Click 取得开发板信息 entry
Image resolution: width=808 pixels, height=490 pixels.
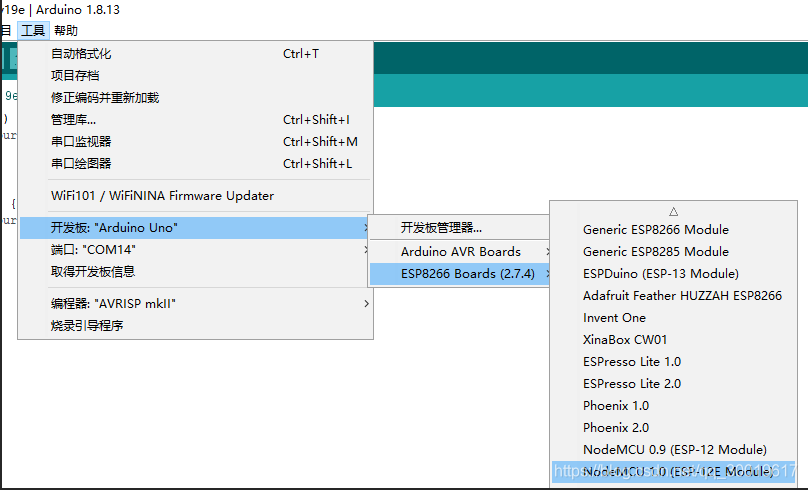pos(195,272)
